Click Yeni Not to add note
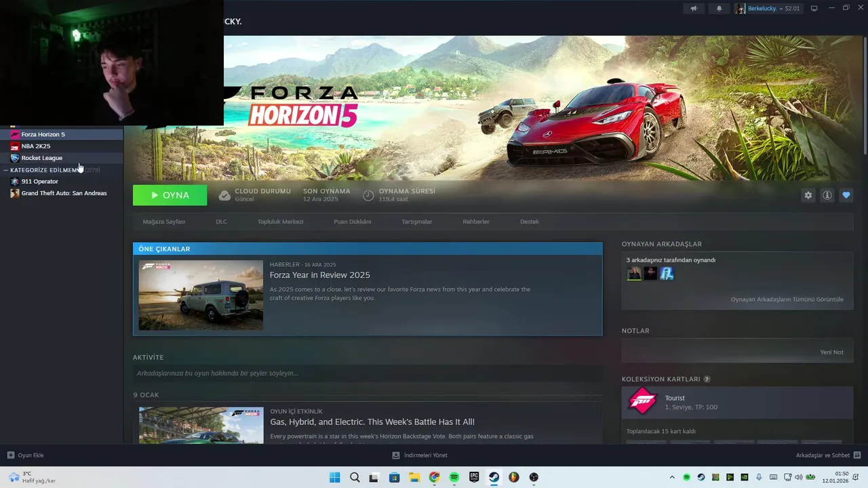Image resolution: width=868 pixels, height=488 pixels. pyautogui.click(x=831, y=352)
